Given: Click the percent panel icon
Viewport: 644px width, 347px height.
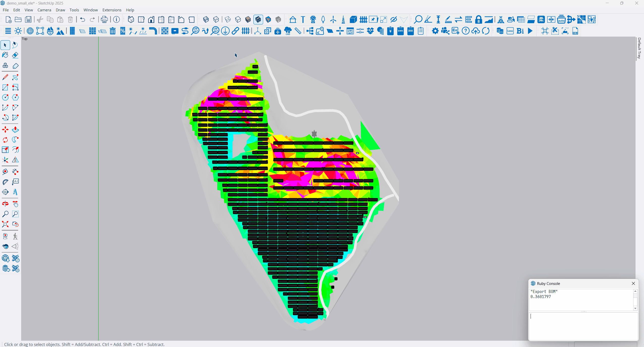Looking at the screenshot, I should coord(122,31).
